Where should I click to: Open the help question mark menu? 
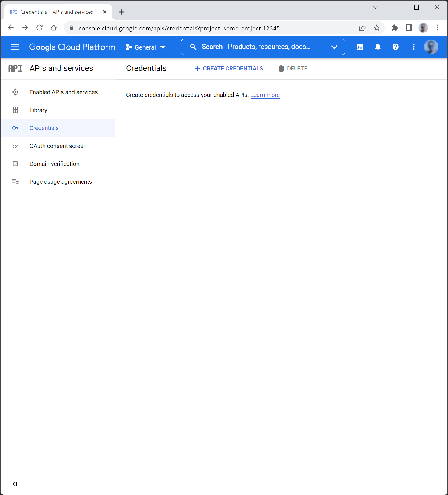[x=396, y=47]
